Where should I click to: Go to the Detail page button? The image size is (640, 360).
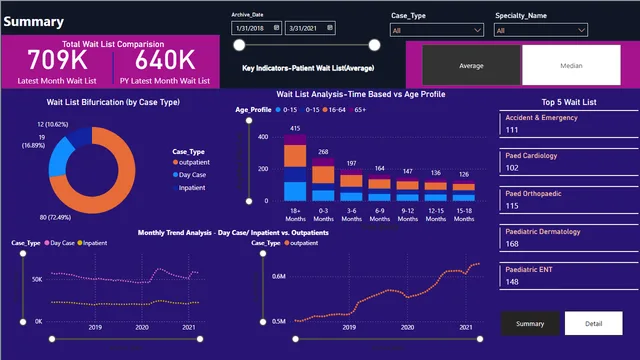[x=593, y=323]
